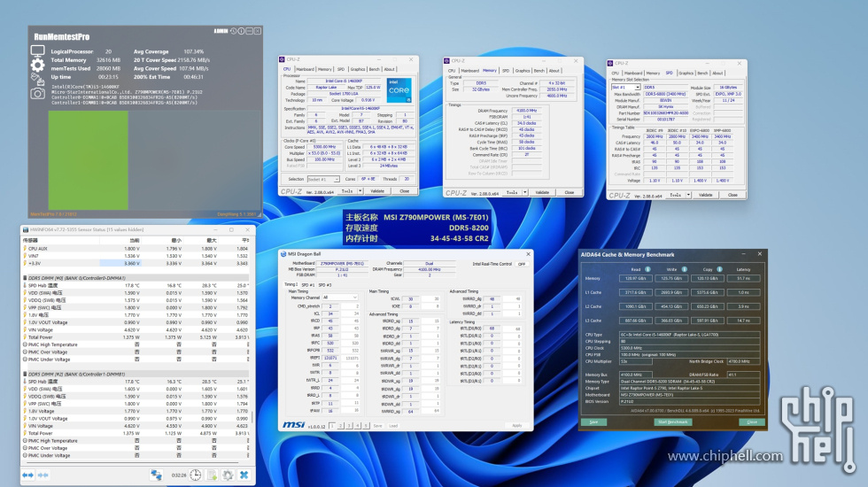This screenshot has height=487, width=868.
Task: Click the greyed double-arrow icon in HWiNFO toolbar
Action: click(43, 475)
